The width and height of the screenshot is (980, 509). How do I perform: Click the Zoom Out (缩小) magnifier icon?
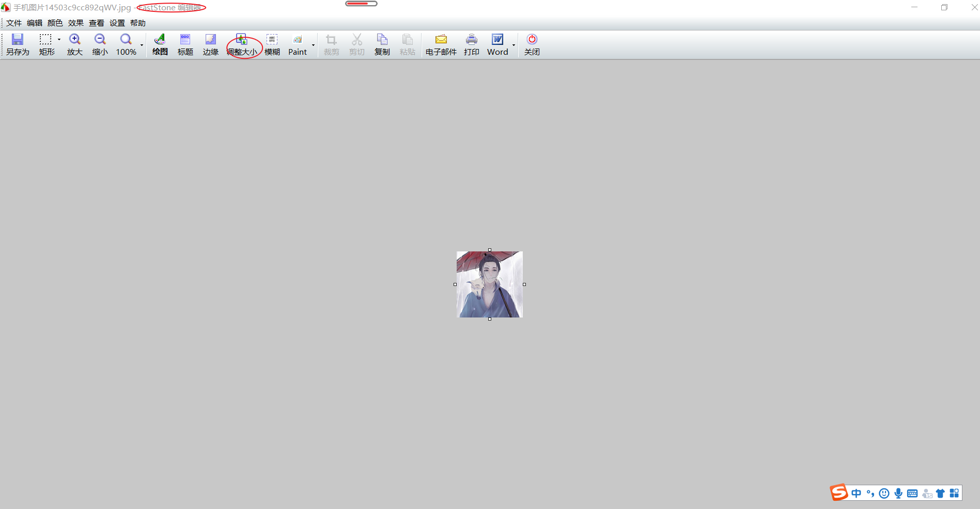[100, 44]
